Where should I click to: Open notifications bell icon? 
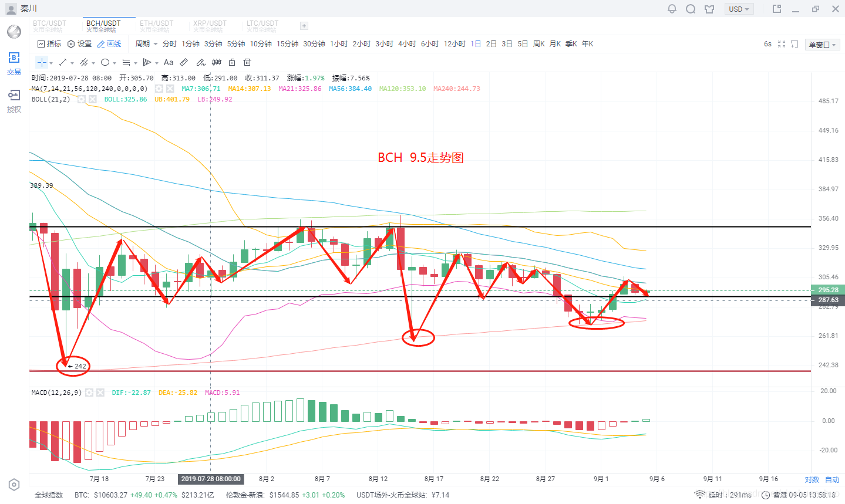pos(672,9)
